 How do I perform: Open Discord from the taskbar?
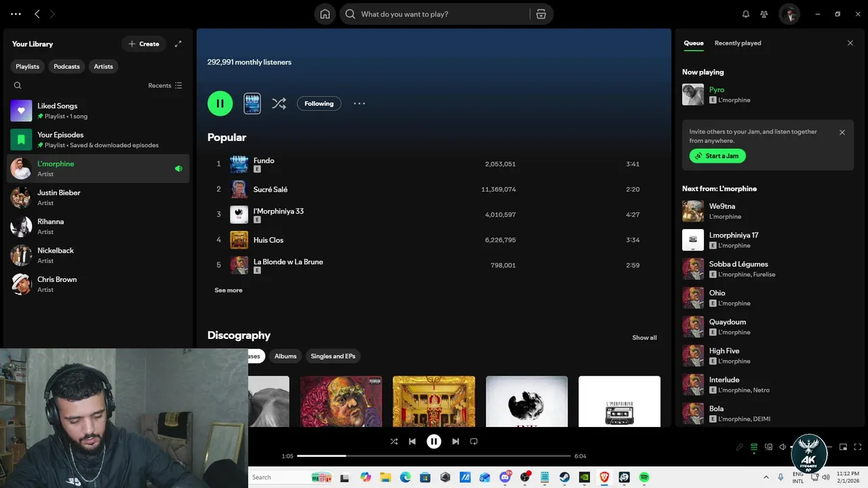coord(505,477)
